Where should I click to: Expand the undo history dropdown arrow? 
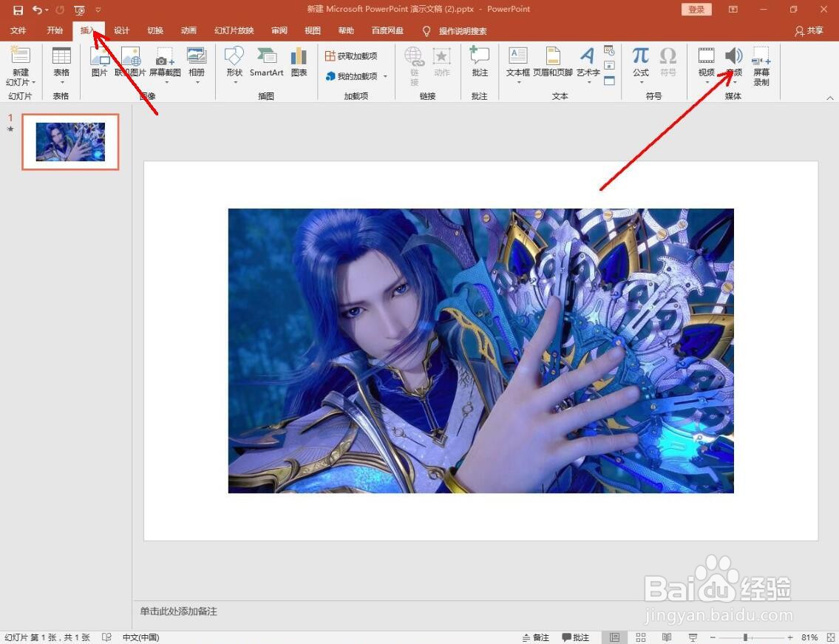[x=47, y=10]
